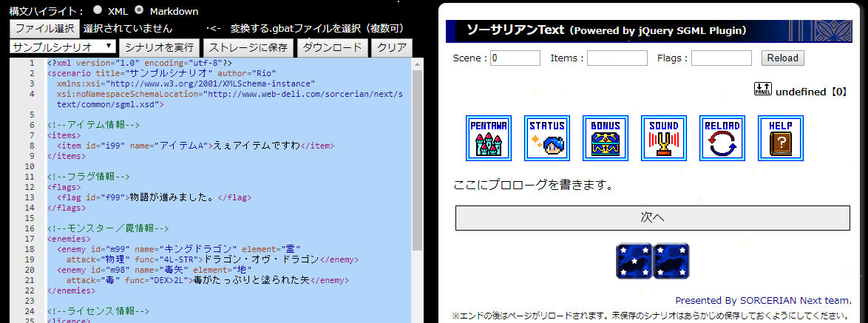Select the XML syntax highlight radio
Viewport: 868px width, 323px height.
pyautogui.click(x=98, y=11)
